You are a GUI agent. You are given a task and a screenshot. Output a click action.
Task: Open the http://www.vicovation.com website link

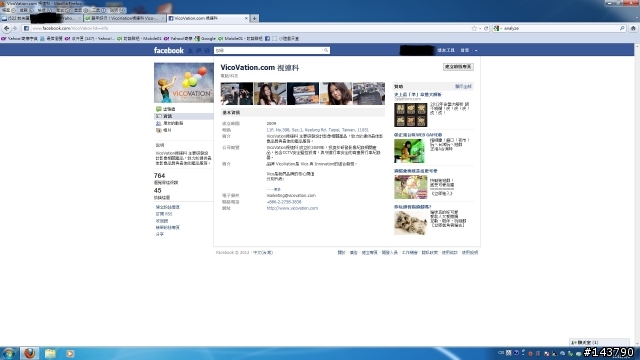(x=292, y=208)
